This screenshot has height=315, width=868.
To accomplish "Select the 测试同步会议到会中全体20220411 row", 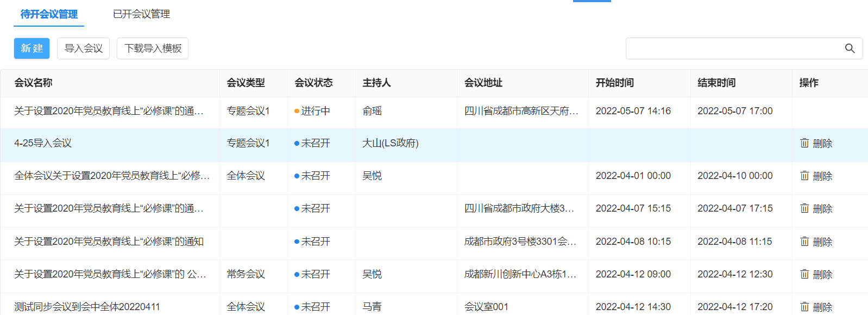I will 434,306.
